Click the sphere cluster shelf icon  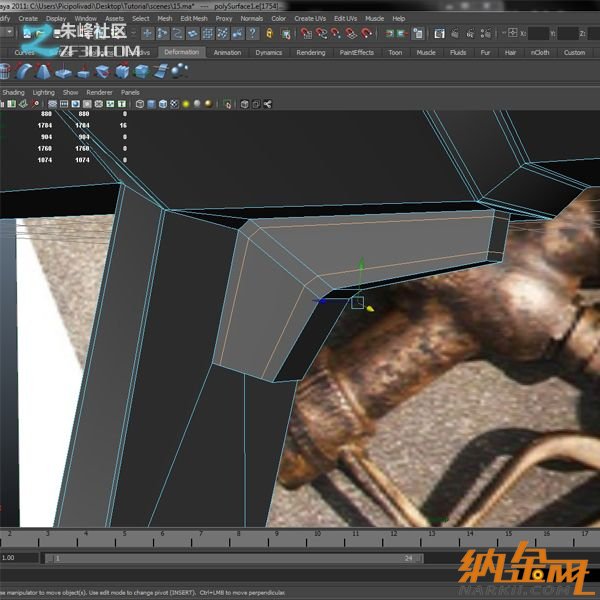coord(180,71)
